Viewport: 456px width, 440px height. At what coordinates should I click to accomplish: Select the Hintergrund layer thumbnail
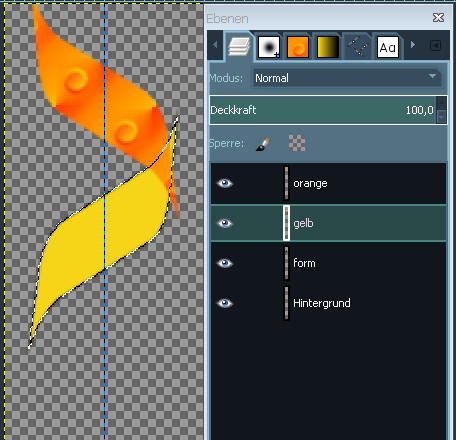pos(286,303)
